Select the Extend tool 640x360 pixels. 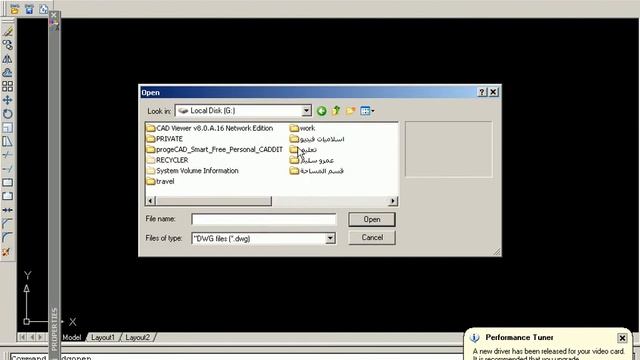point(7,169)
